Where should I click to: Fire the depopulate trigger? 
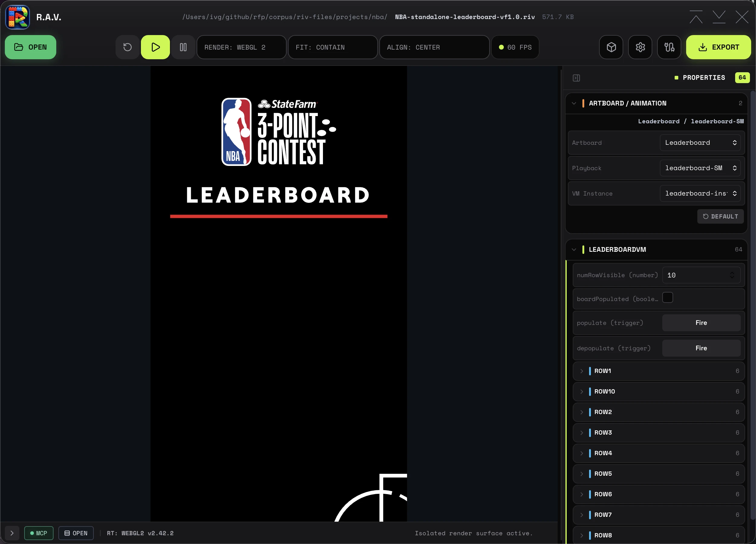pos(701,348)
